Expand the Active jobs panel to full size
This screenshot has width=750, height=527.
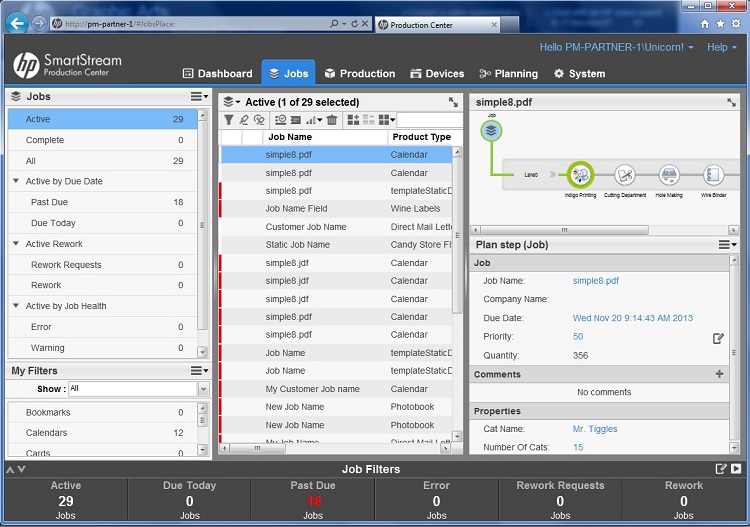tap(453, 102)
